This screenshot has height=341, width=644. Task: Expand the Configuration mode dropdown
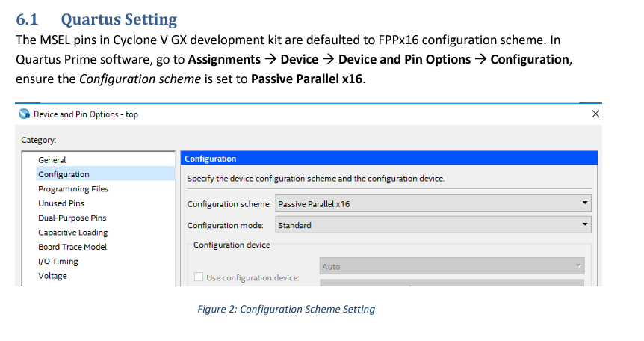click(432, 225)
